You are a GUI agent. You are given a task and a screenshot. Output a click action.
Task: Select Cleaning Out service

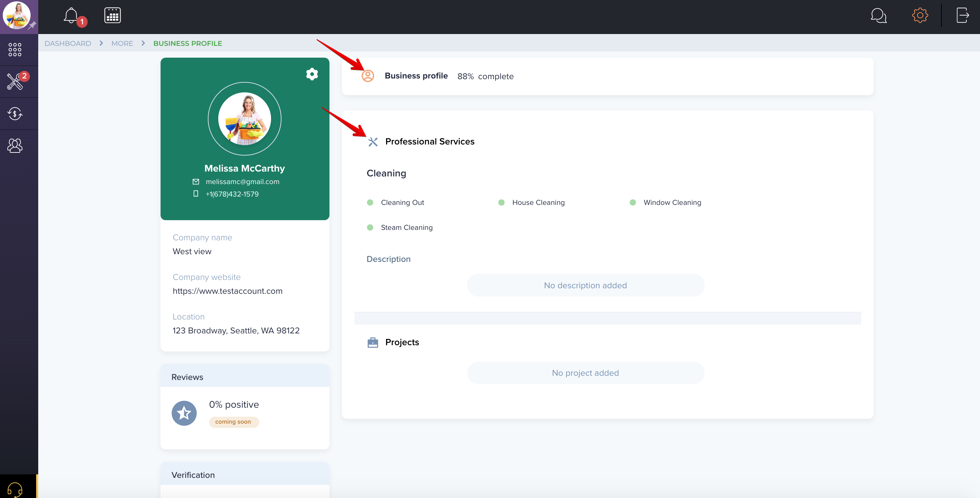[402, 202]
